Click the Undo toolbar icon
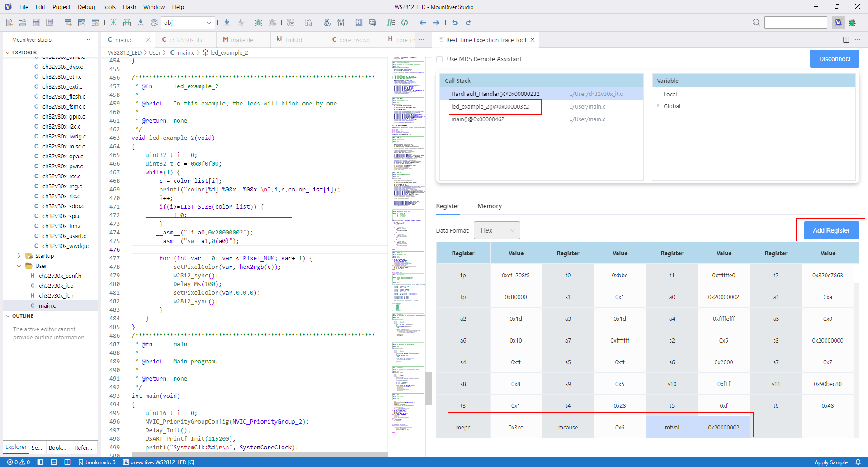The width and height of the screenshot is (868, 467). click(455, 23)
